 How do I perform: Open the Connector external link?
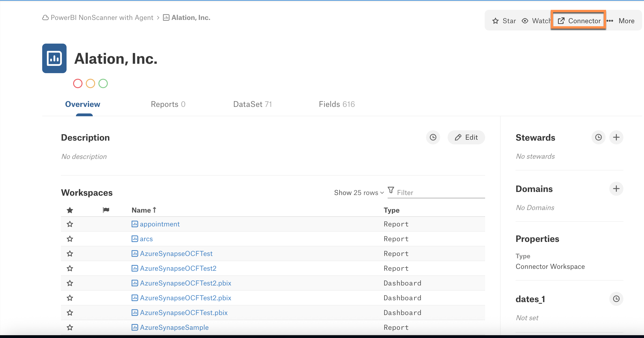[579, 21]
